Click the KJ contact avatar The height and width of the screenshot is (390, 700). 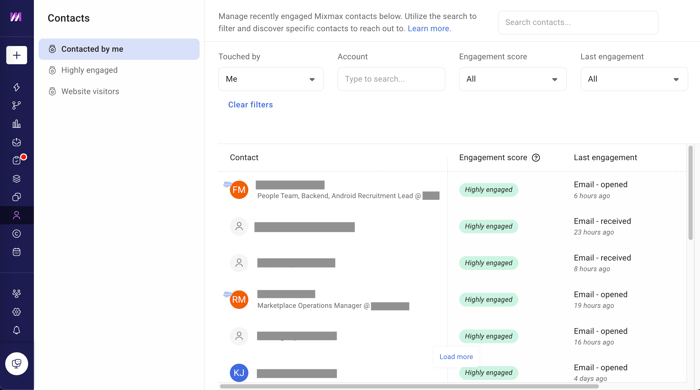(x=239, y=373)
